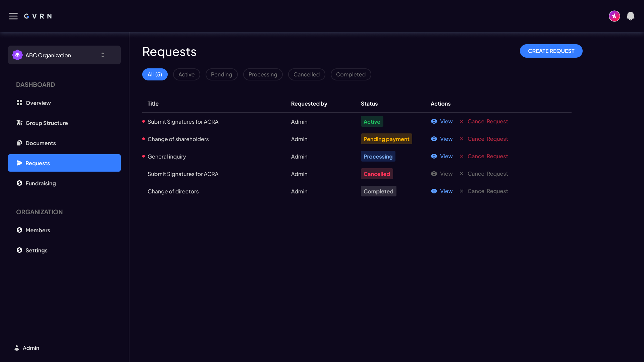Click the Requests paper-plane icon
This screenshot has height=362, width=644.
19,163
